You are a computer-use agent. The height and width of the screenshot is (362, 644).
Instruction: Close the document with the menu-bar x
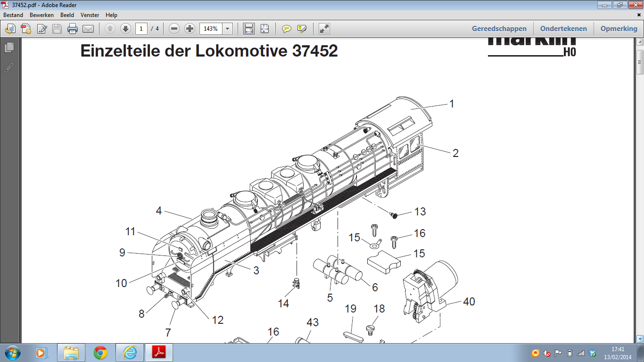tap(639, 15)
